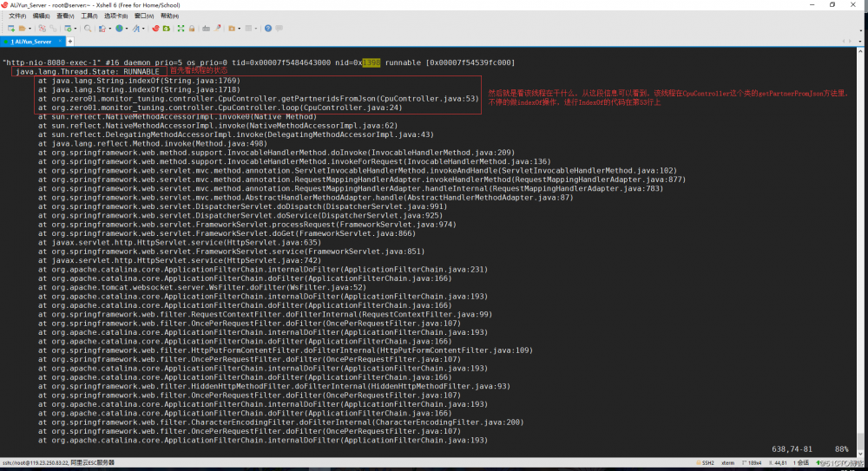This screenshot has width=868, height=471.
Task: Open the 查看(V) menu
Action: coord(65,16)
